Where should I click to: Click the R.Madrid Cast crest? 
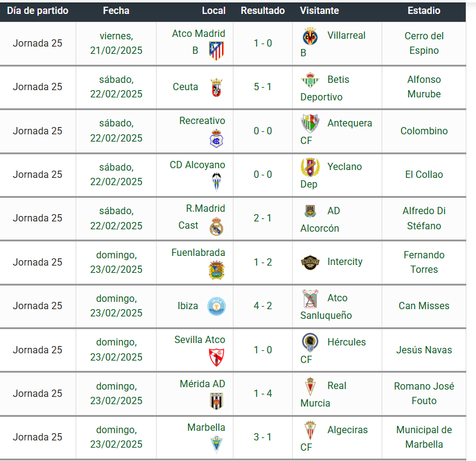click(x=217, y=226)
